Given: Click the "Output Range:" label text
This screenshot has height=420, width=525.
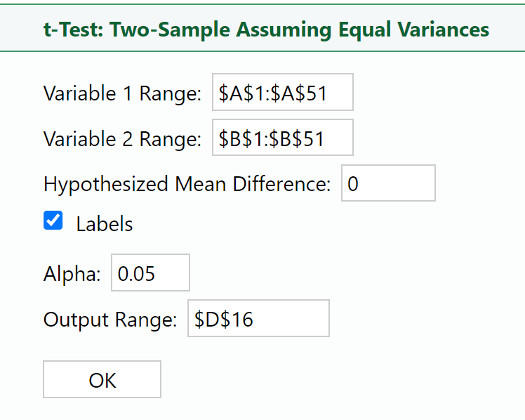Looking at the screenshot, I should [110, 320].
